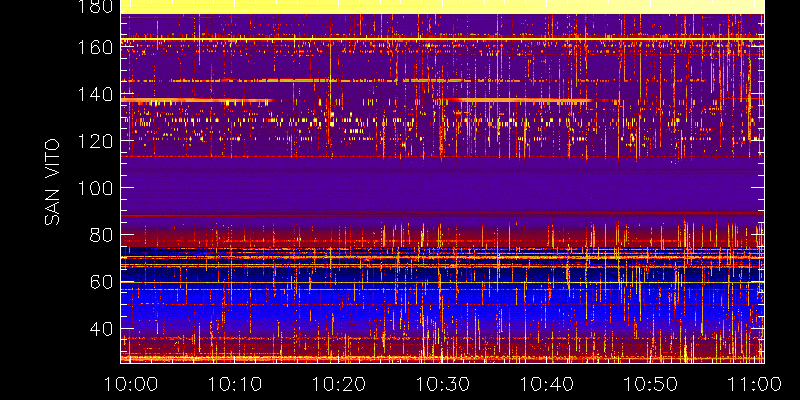Screen dimensions: 800x400
Task: Click the 160 frequency axis label
Action: pos(95,48)
